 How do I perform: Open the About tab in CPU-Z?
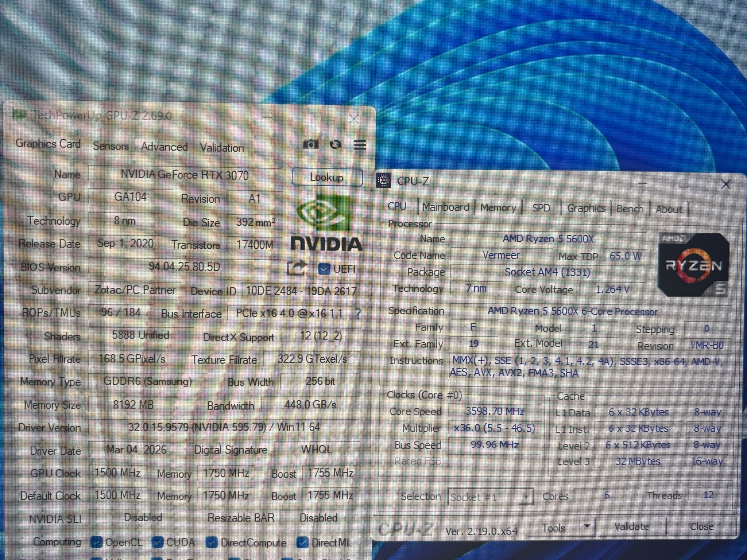point(669,209)
